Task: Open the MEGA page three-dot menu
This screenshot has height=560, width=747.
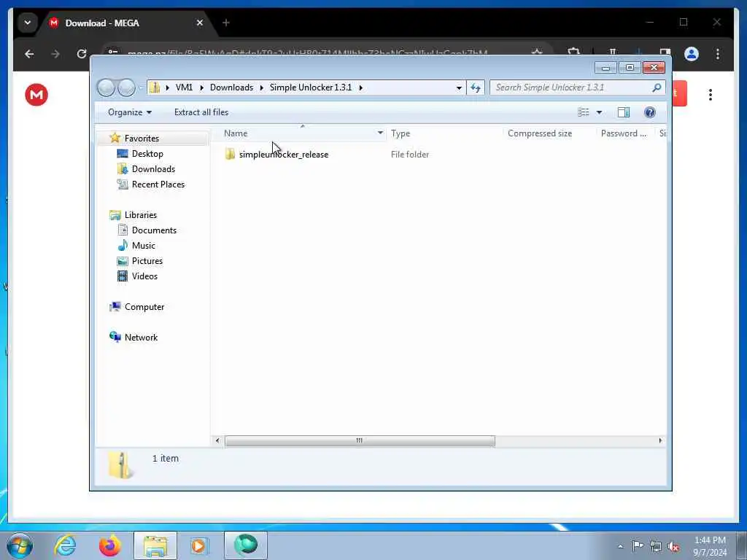Action: tap(711, 95)
